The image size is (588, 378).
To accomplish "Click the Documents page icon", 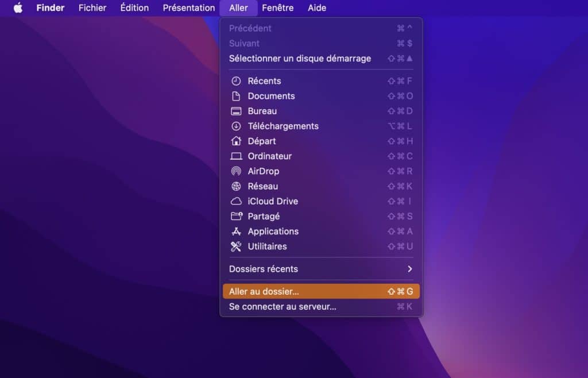I will (x=236, y=96).
